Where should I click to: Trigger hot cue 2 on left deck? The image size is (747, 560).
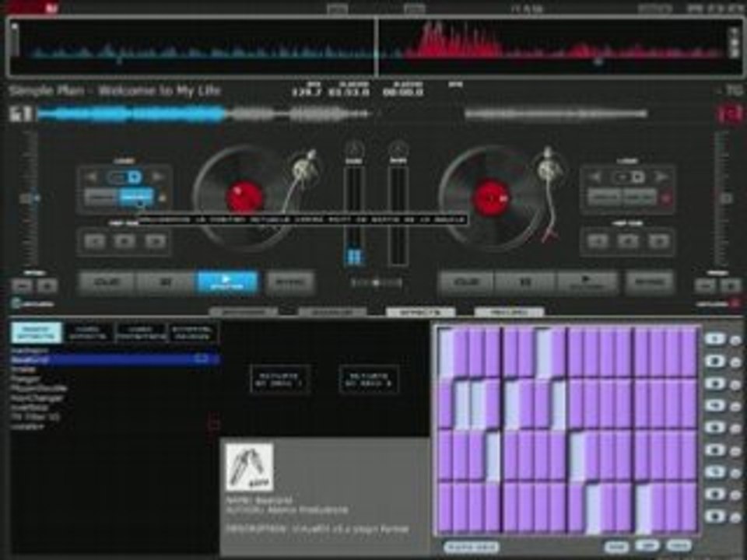click(124, 241)
